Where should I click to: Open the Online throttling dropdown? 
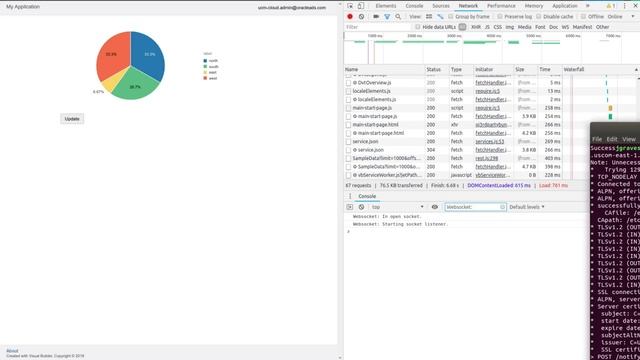coord(620,17)
